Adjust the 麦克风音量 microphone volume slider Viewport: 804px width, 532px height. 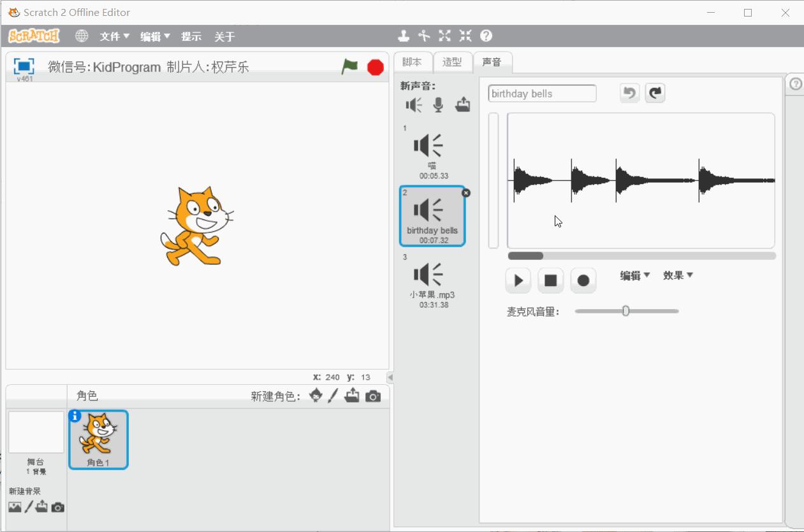pos(625,310)
